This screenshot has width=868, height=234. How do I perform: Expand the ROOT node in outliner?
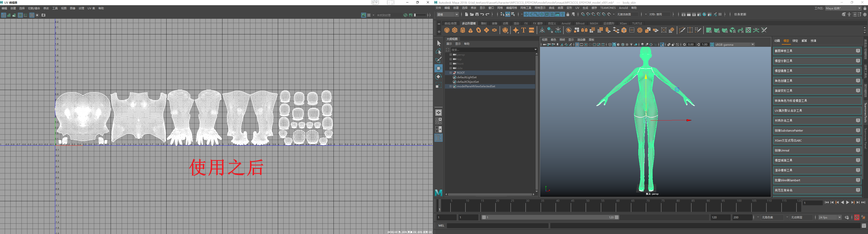click(451, 73)
